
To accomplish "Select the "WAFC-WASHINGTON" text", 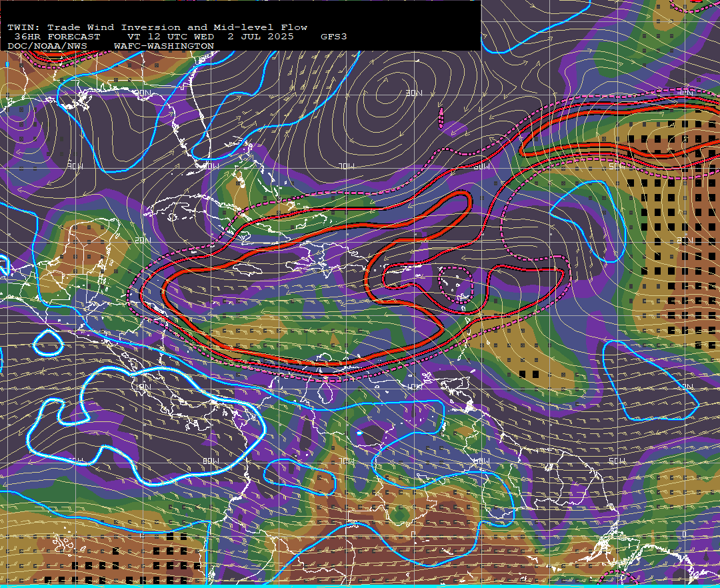I will pyautogui.click(x=164, y=46).
